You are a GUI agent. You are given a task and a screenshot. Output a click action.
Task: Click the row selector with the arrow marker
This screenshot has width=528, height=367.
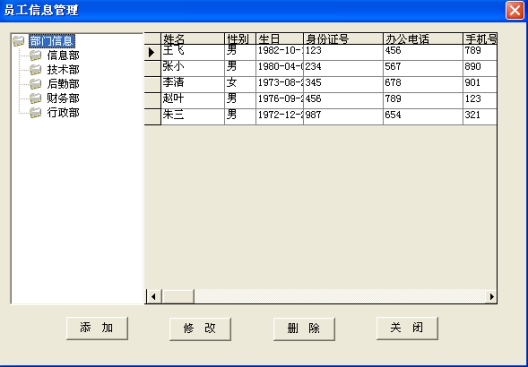pos(153,52)
